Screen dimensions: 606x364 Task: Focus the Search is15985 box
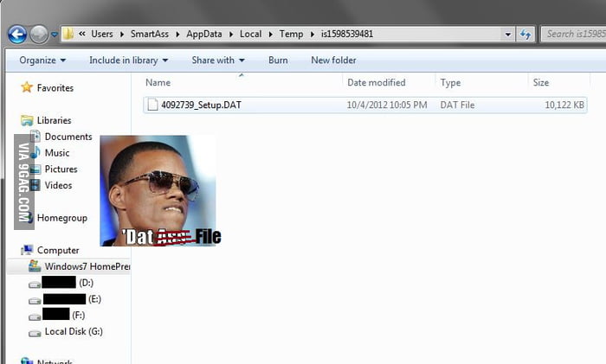click(573, 34)
